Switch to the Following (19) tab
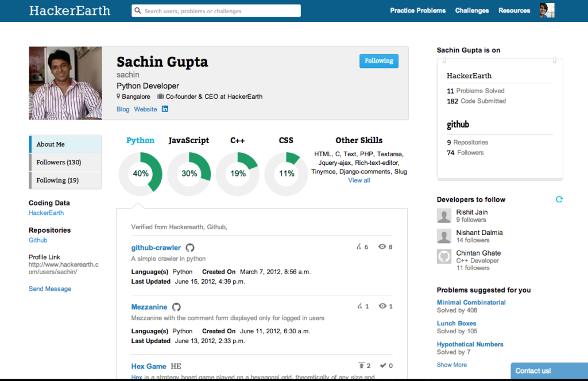Image resolution: width=588 pixels, height=381 pixels. tap(65, 180)
